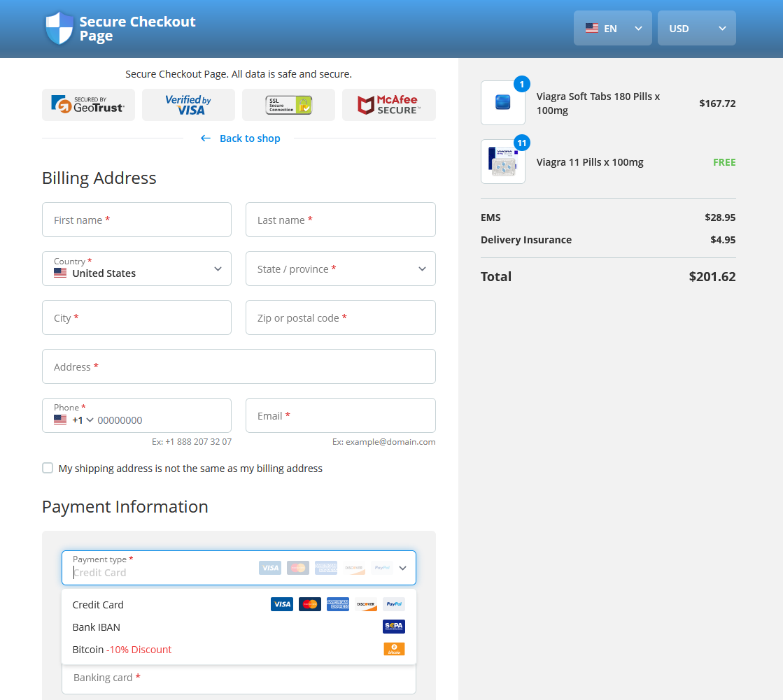Image resolution: width=783 pixels, height=700 pixels.
Task: Click the Viagra Soft Tabs product thumbnail
Action: pyautogui.click(x=503, y=103)
